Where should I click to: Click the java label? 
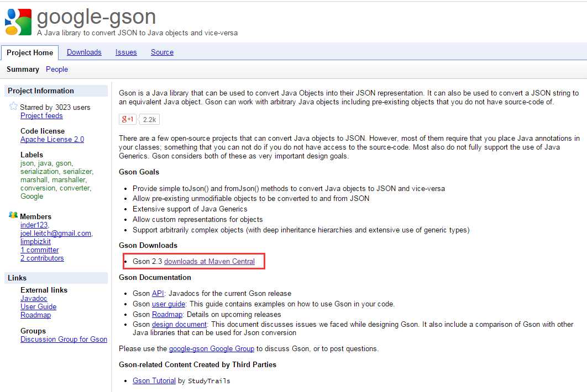point(45,163)
